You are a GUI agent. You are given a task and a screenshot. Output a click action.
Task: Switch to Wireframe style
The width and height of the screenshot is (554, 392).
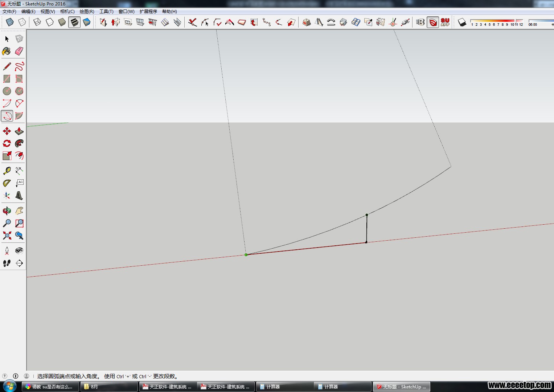pyautogui.click(x=37, y=22)
